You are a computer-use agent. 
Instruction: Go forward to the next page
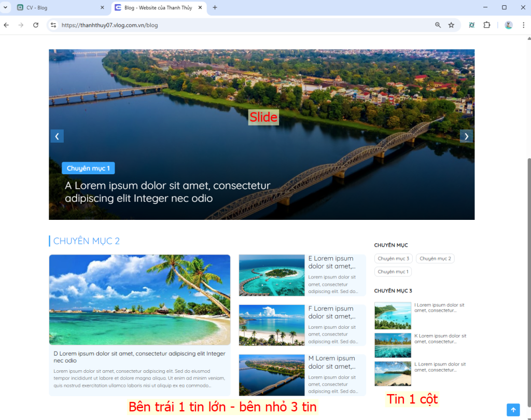click(x=21, y=25)
